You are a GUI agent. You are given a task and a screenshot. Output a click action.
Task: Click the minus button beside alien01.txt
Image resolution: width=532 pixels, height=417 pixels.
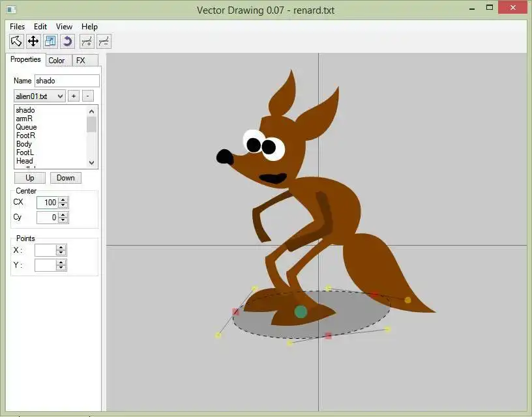coord(87,96)
